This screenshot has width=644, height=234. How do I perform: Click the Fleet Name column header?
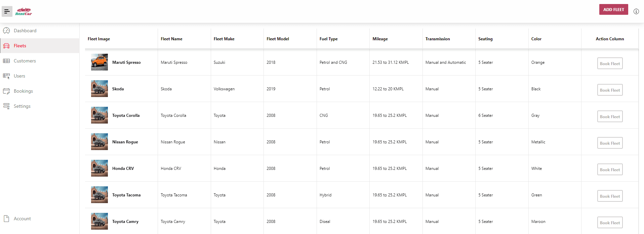pos(171,39)
